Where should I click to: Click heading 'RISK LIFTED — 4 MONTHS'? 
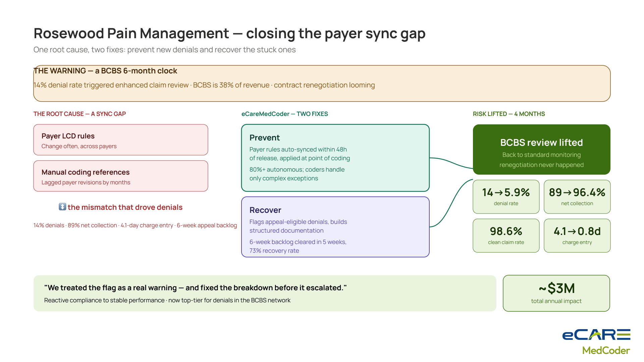(x=509, y=114)
